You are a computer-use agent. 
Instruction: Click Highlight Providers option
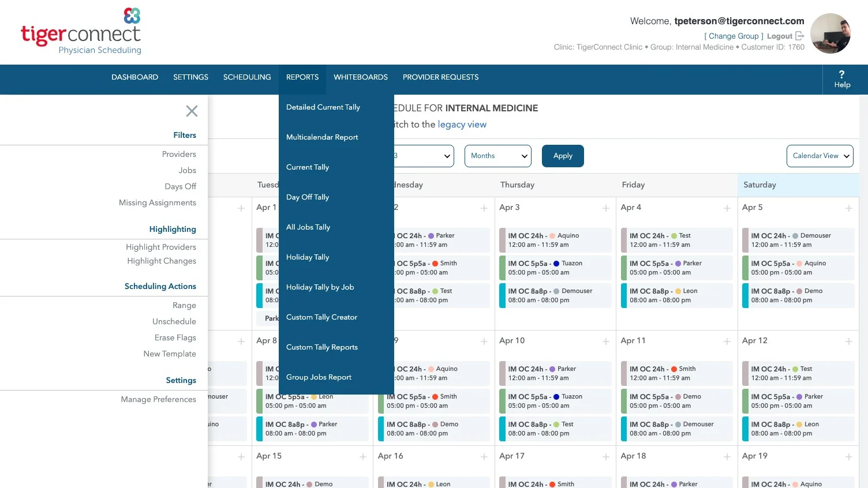tap(161, 247)
